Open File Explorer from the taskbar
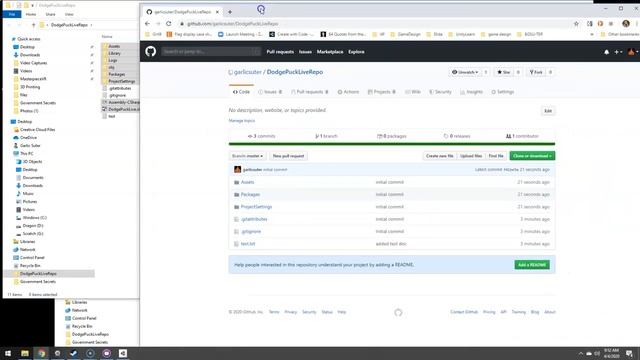 pyautogui.click(x=25, y=353)
